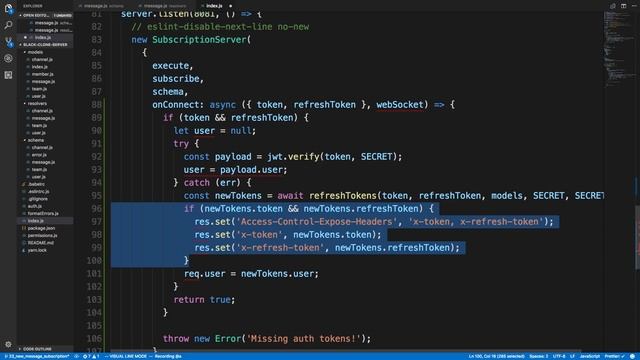
Task: Expand the Code Outline section
Action: coord(37,349)
